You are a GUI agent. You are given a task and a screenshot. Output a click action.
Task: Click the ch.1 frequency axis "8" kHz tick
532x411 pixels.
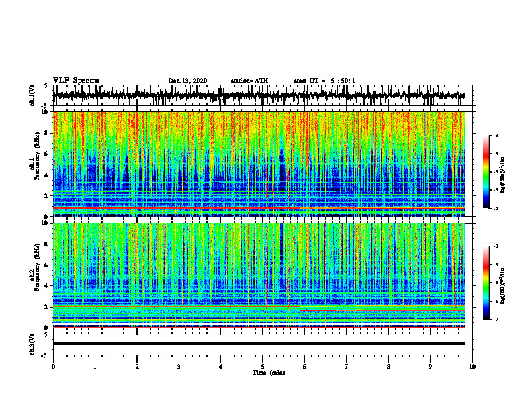(x=47, y=133)
